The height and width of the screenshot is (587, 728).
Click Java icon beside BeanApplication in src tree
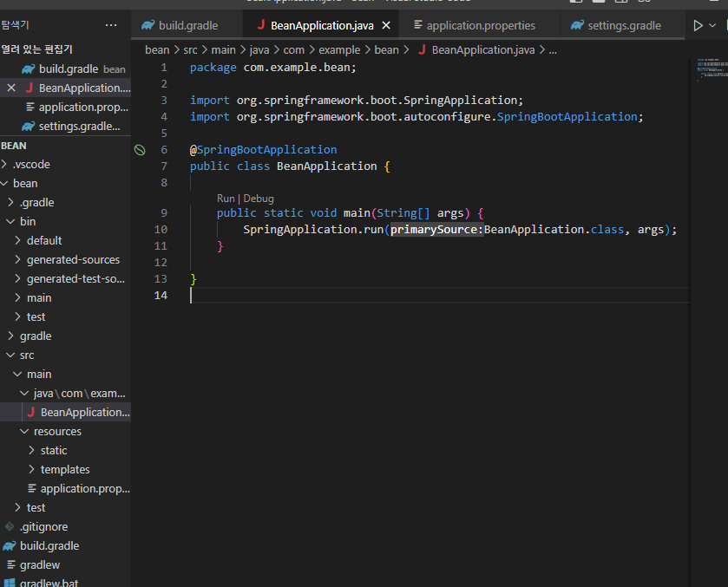point(31,413)
